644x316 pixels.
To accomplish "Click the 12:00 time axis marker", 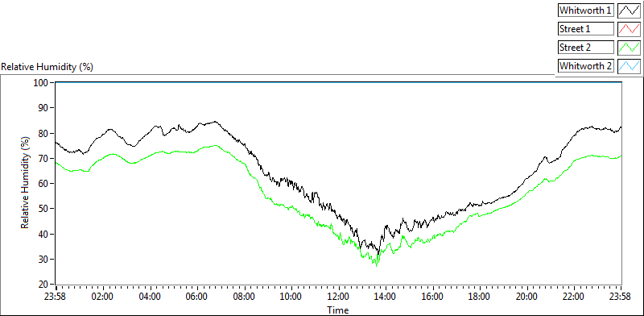I will point(339,297).
